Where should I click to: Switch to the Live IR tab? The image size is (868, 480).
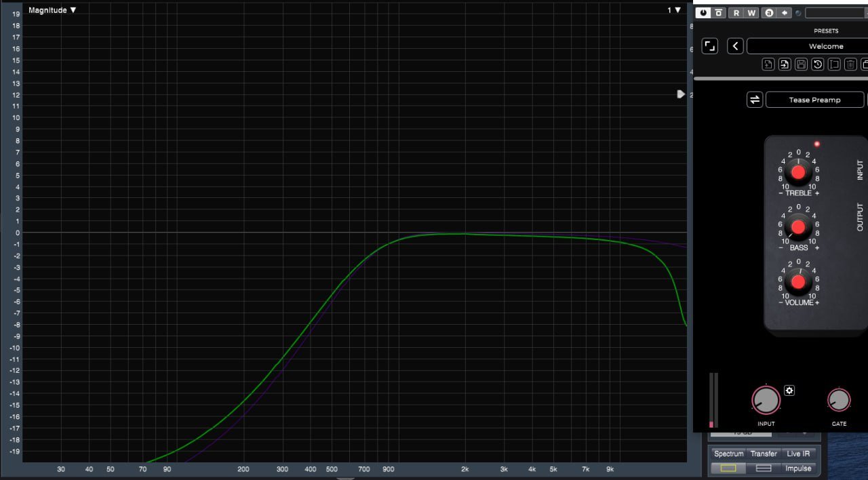click(798, 454)
